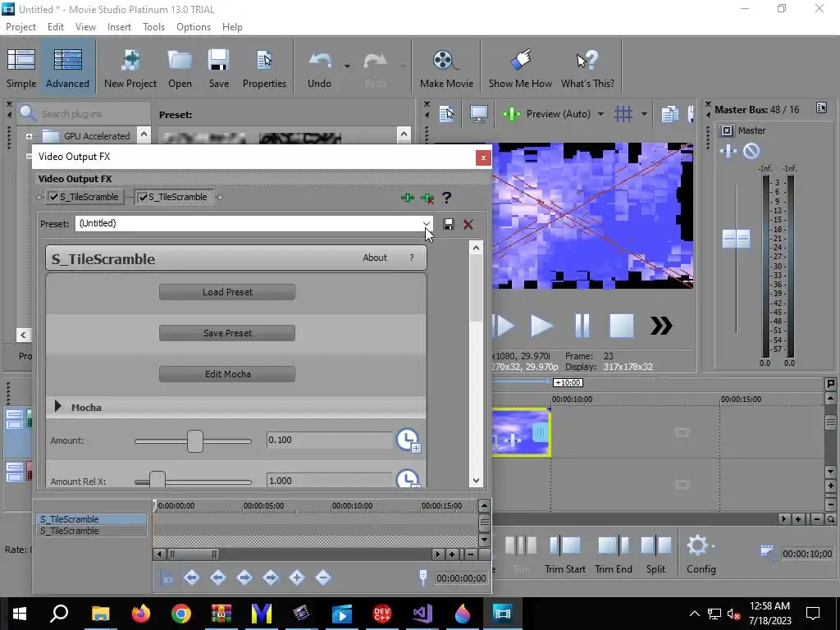
Task: Click the green Plug-In Chain icon
Action: click(x=407, y=198)
